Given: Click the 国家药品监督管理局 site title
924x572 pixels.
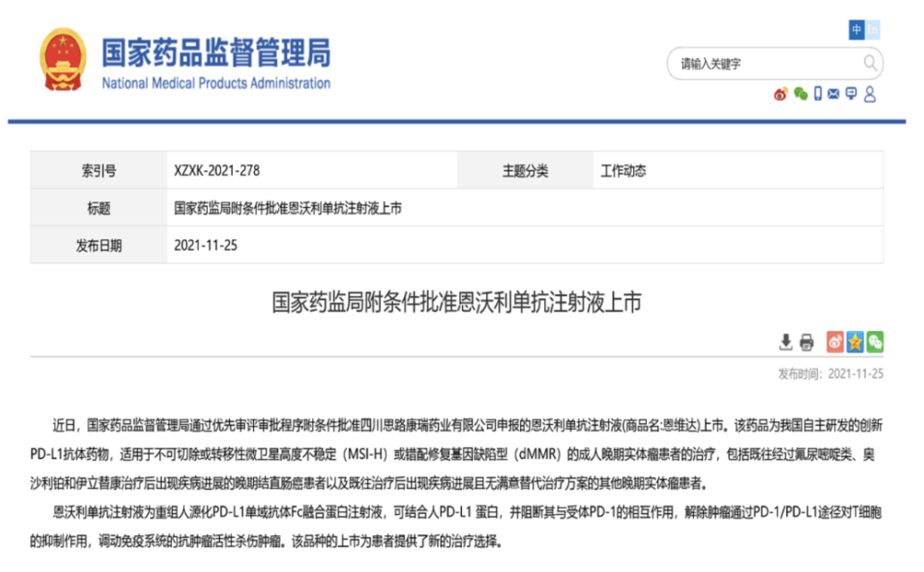Looking at the screenshot, I should pyautogui.click(x=215, y=53).
